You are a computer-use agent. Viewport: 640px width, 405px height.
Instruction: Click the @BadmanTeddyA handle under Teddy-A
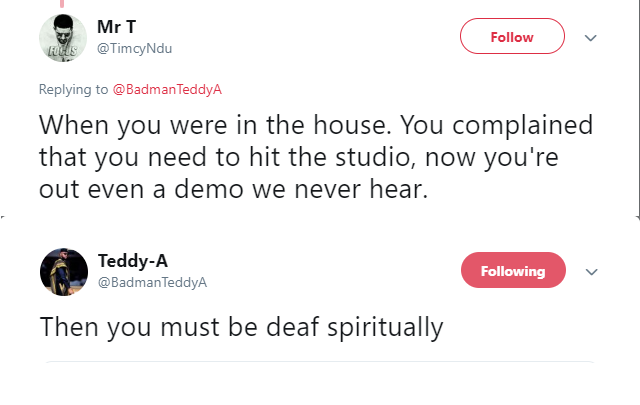(152, 282)
